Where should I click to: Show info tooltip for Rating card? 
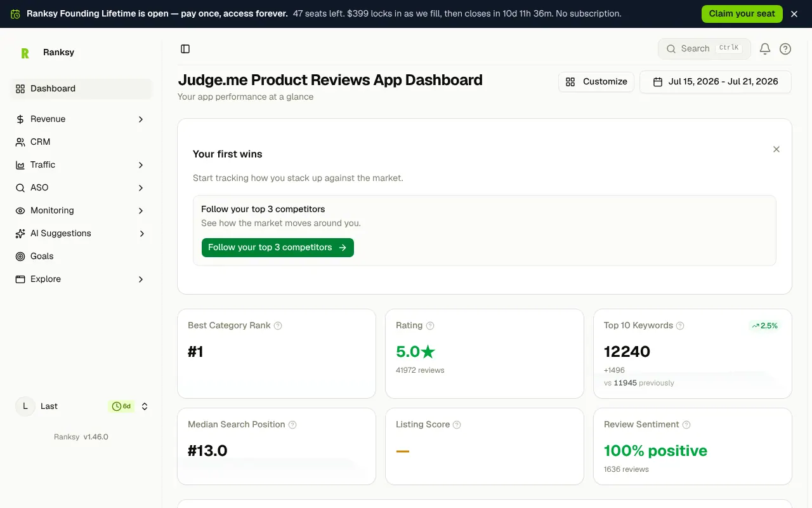[x=430, y=326]
